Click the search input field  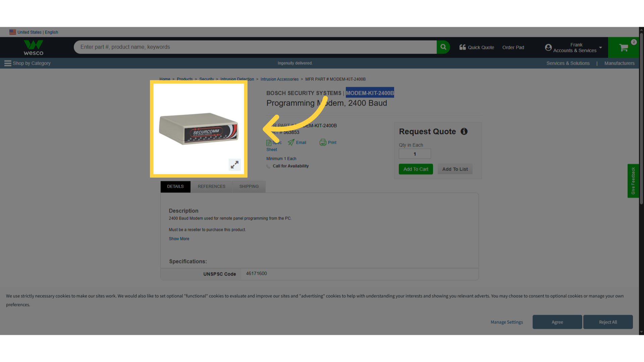255,47
